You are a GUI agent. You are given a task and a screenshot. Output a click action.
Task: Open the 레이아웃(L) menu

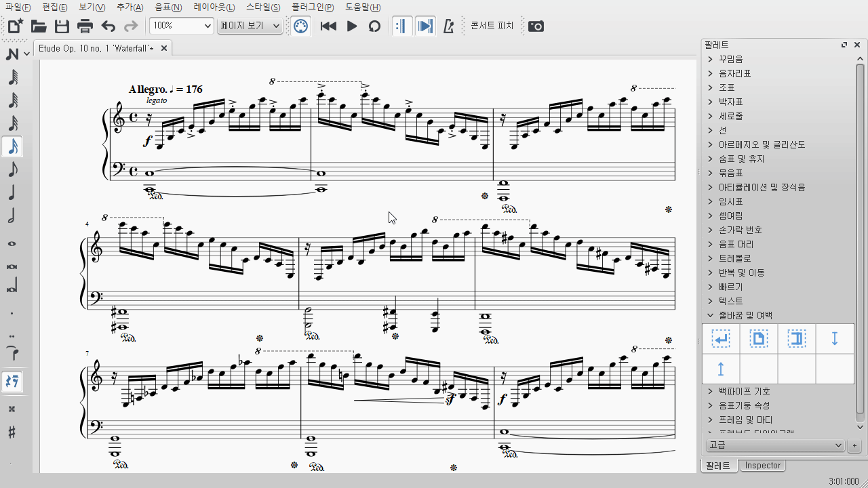tap(214, 7)
